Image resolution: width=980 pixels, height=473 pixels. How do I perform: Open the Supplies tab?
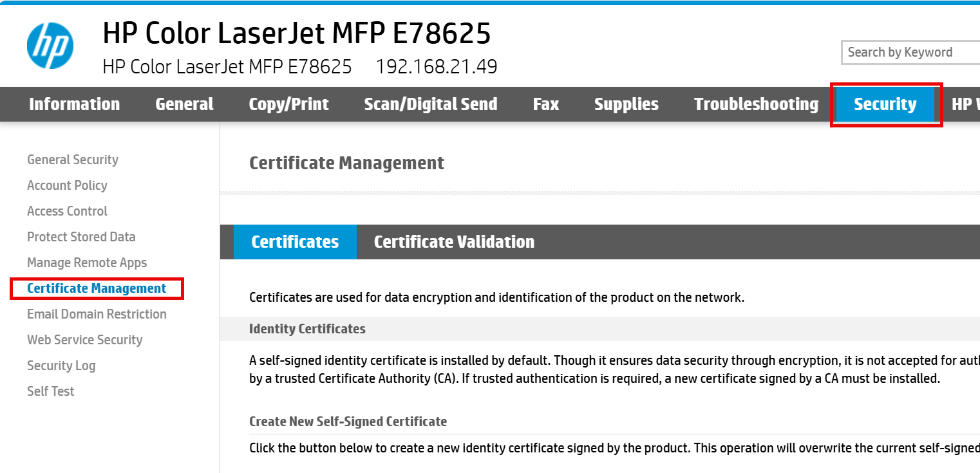click(626, 104)
